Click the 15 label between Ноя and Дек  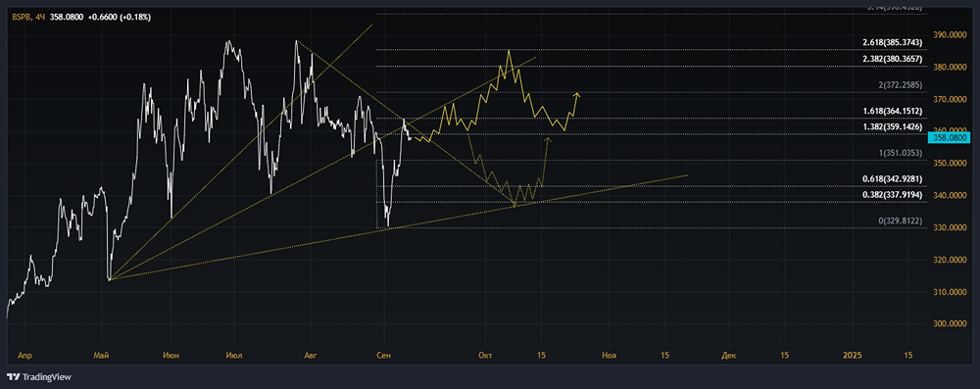[664, 356]
